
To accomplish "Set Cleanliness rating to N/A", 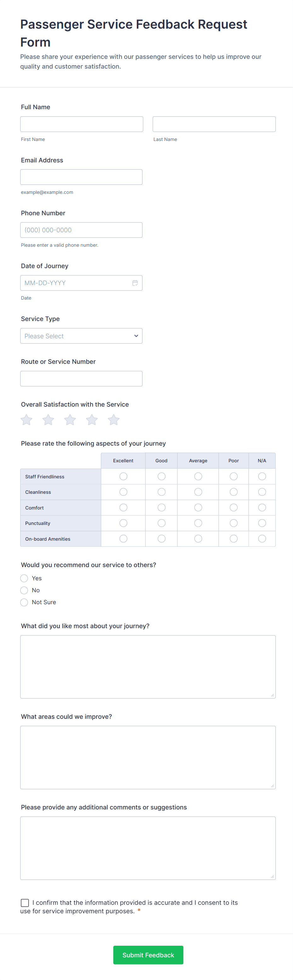I will click(262, 492).
